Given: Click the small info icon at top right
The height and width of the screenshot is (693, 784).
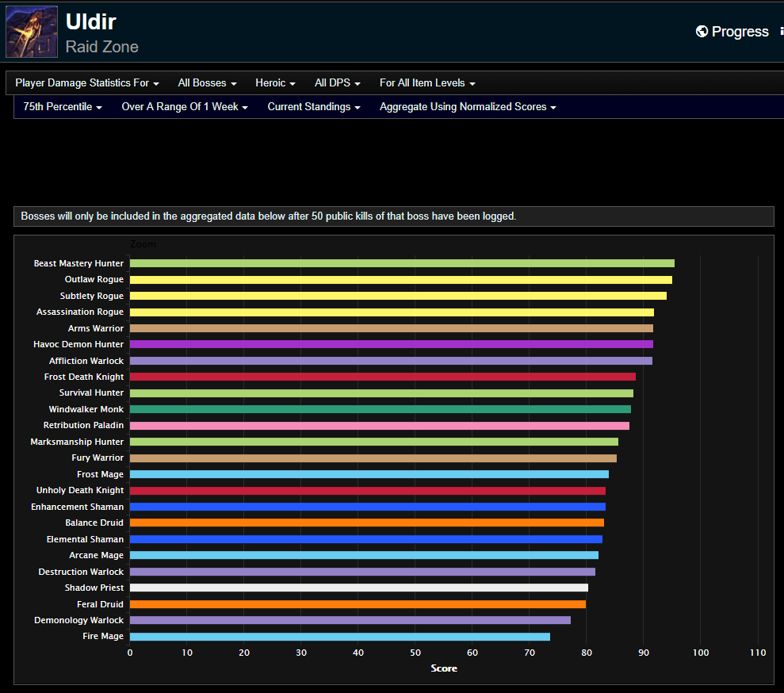Looking at the screenshot, I should tap(781, 31).
